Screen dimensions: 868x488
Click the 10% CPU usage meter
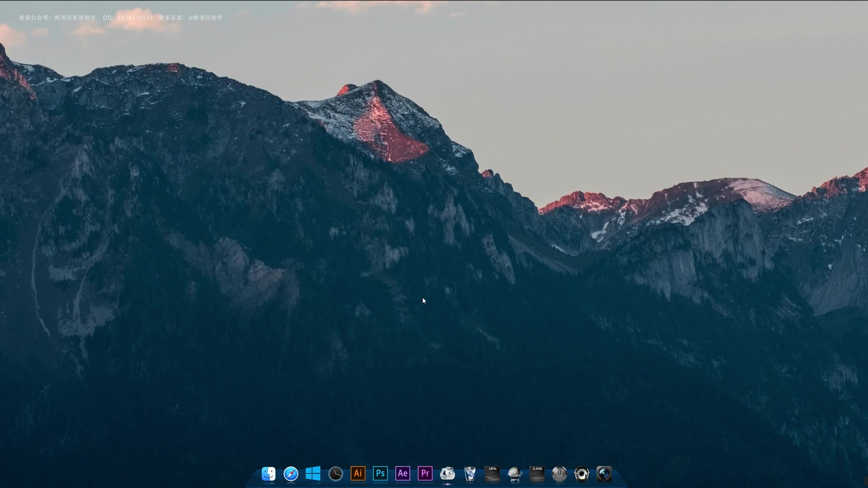pyautogui.click(x=492, y=473)
